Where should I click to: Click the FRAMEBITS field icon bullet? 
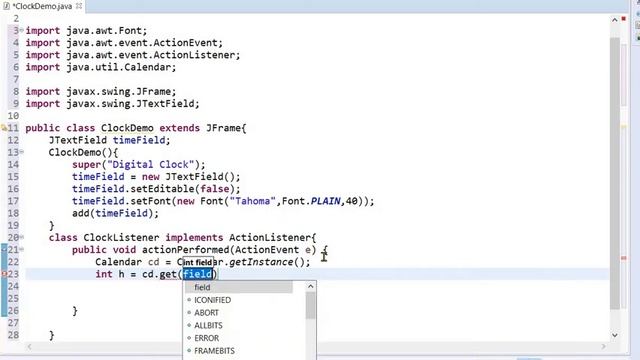pos(189,351)
